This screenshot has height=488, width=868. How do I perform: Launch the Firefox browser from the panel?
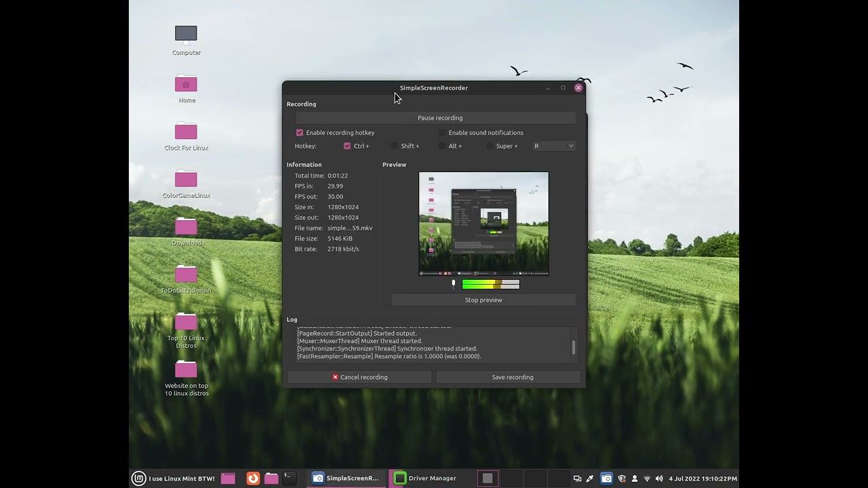pos(253,478)
